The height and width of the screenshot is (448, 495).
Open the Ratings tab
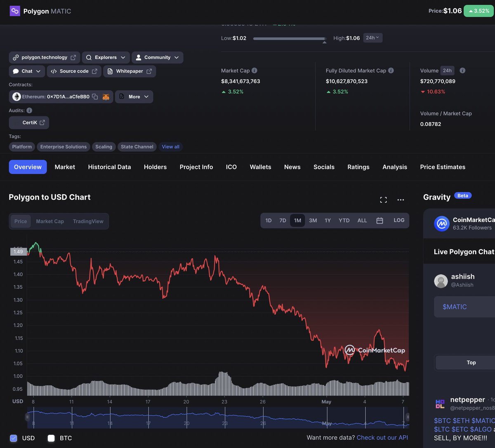358,167
